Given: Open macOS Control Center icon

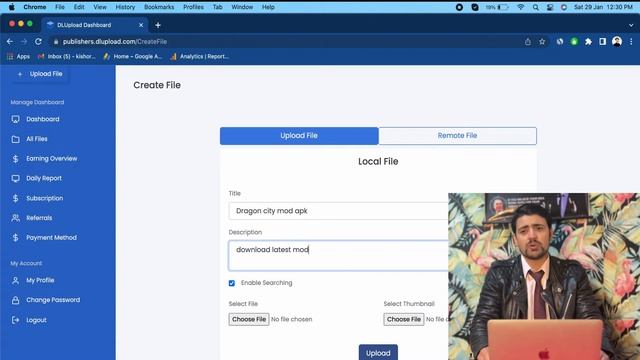Looking at the screenshot, I should (x=550, y=7).
